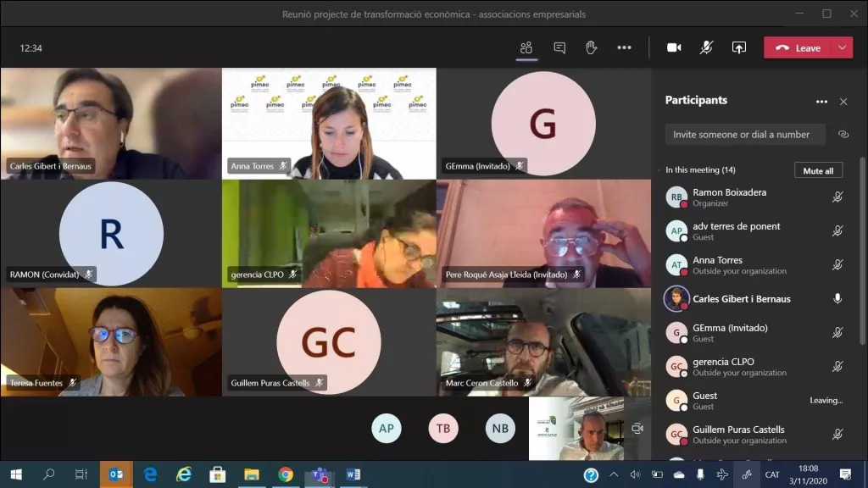Open the conversation chat icon
The height and width of the screenshot is (488, 868).
tap(559, 47)
